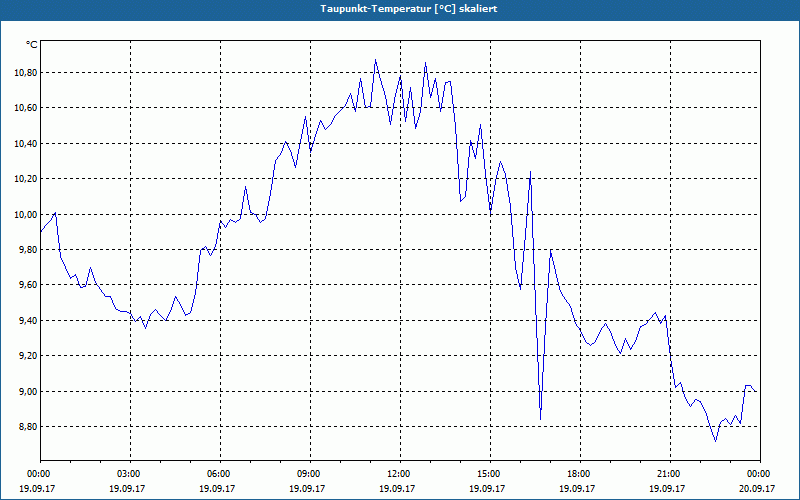
Task: Click the 20.09.17 date label on the x-axis
Action: pyautogui.click(x=757, y=488)
